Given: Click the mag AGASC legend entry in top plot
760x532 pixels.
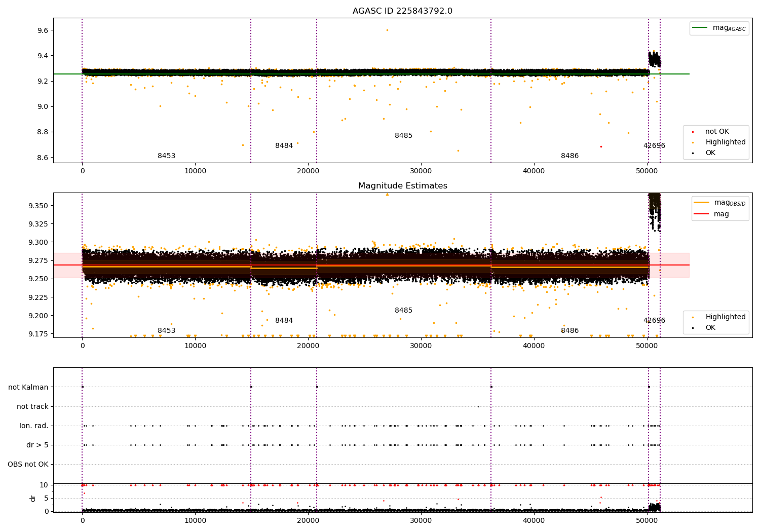Looking at the screenshot, I should 719,28.
